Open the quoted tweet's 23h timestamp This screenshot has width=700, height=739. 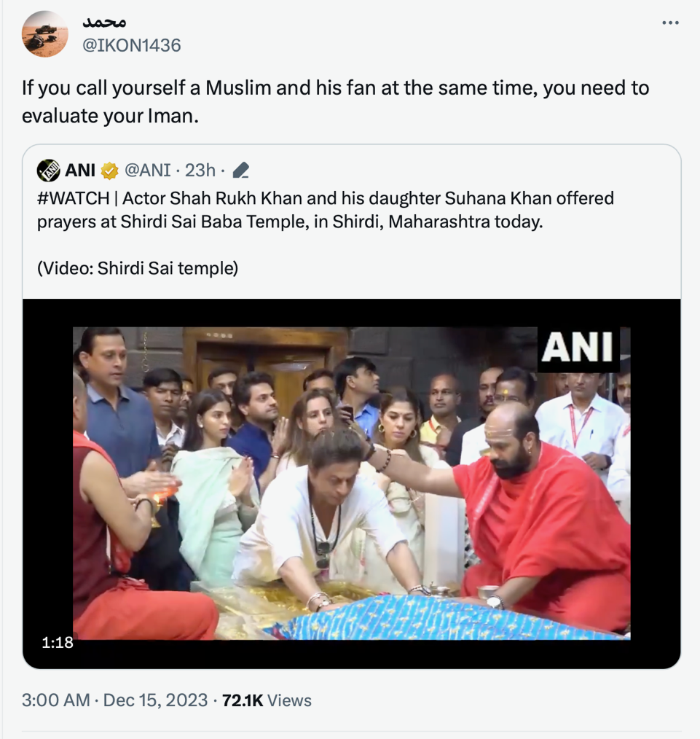(x=200, y=171)
